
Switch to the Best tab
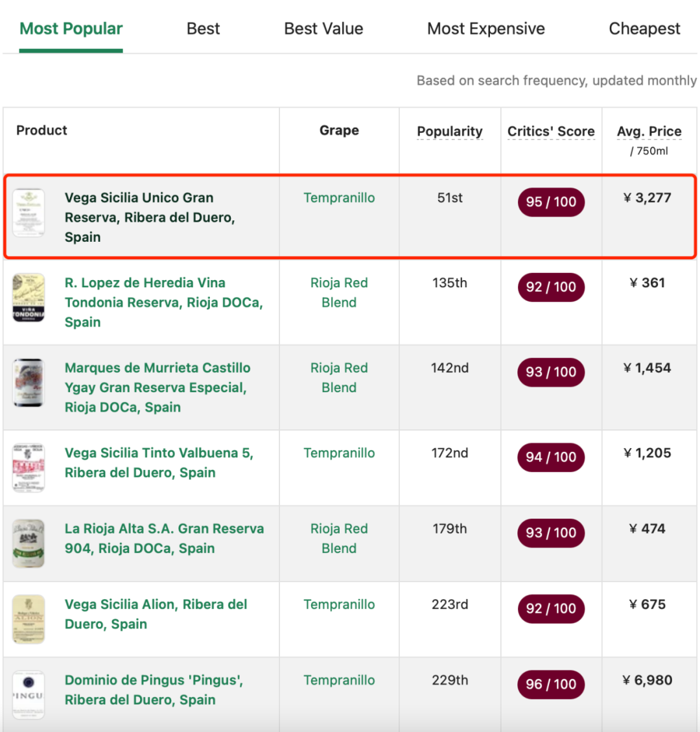click(203, 29)
